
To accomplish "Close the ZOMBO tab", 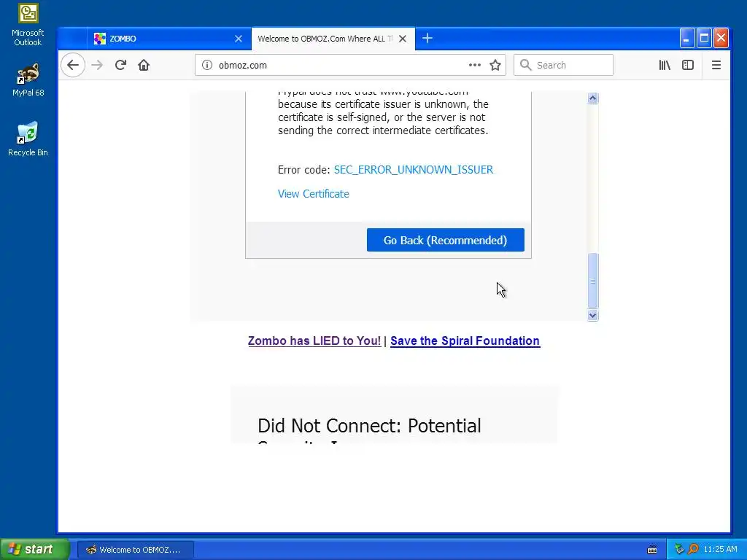I will [239, 39].
